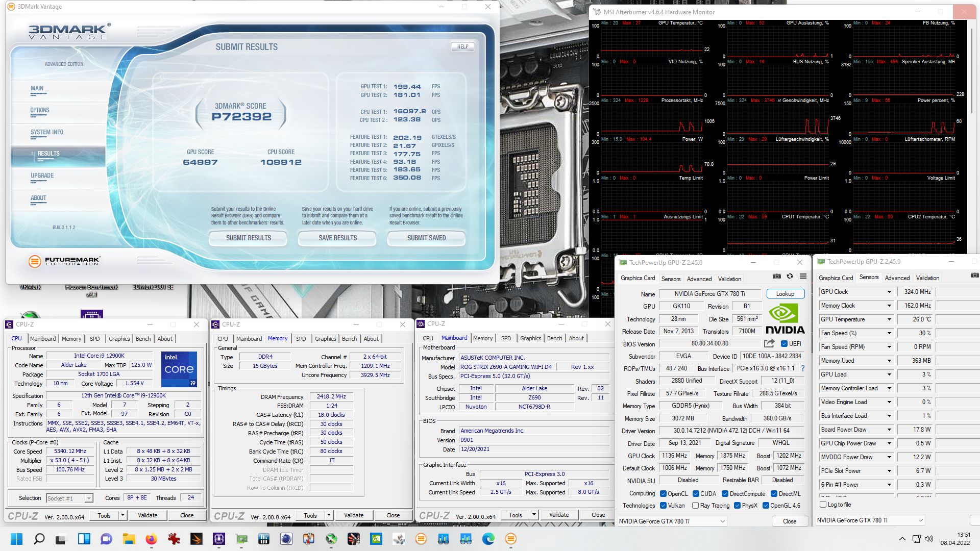Image resolution: width=980 pixels, height=551 pixels.
Task: Expand the GPU Temperature sensor dropdown
Action: click(x=889, y=319)
